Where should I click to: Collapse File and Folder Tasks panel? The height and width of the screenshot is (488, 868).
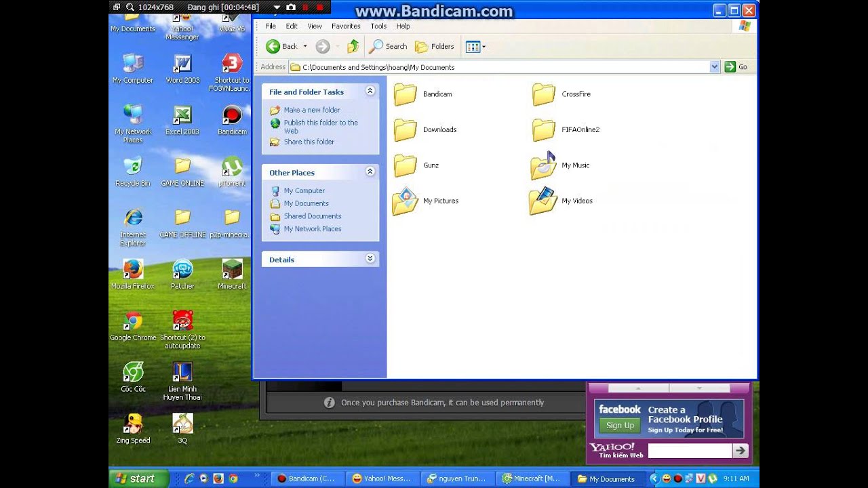click(370, 91)
